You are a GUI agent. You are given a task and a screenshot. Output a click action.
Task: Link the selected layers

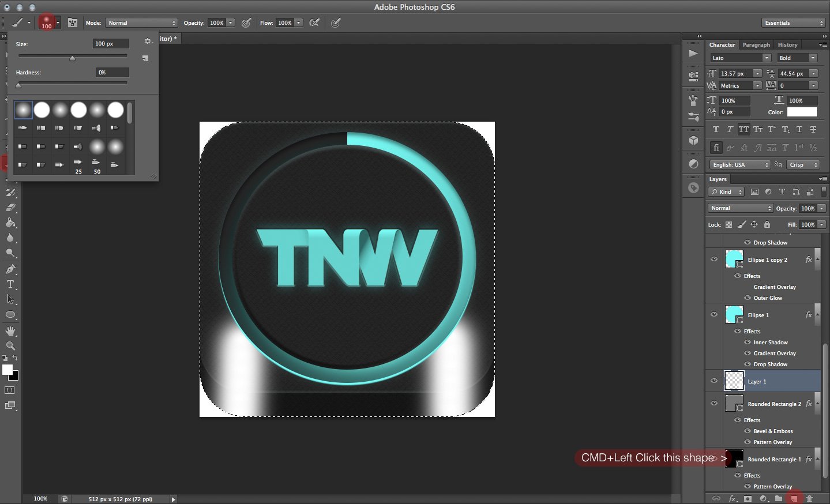716,499
